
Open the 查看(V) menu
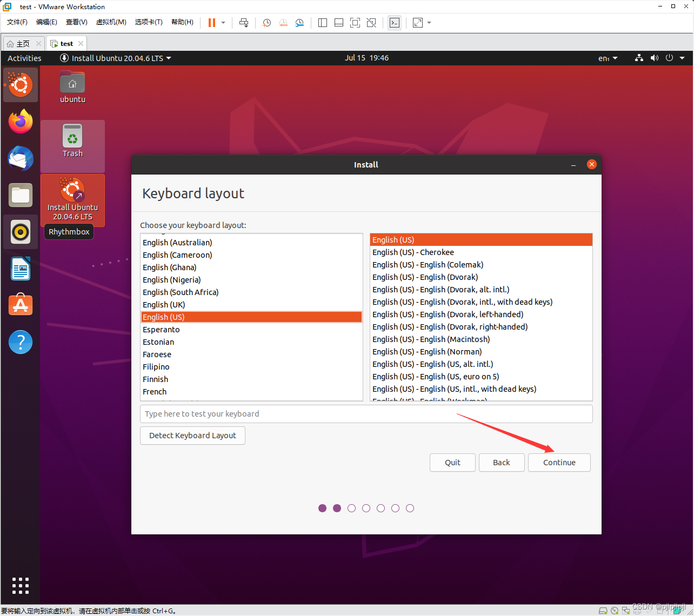click(x=77, y=22)
